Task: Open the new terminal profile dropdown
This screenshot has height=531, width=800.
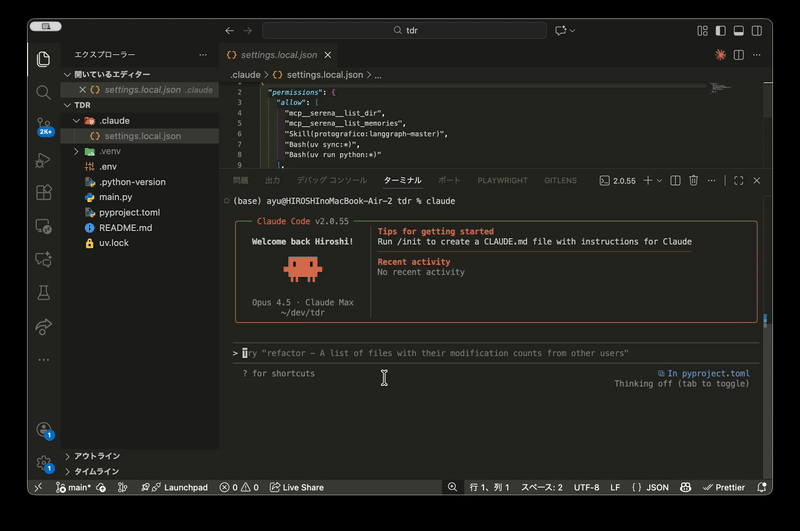Action: (659, 181)
